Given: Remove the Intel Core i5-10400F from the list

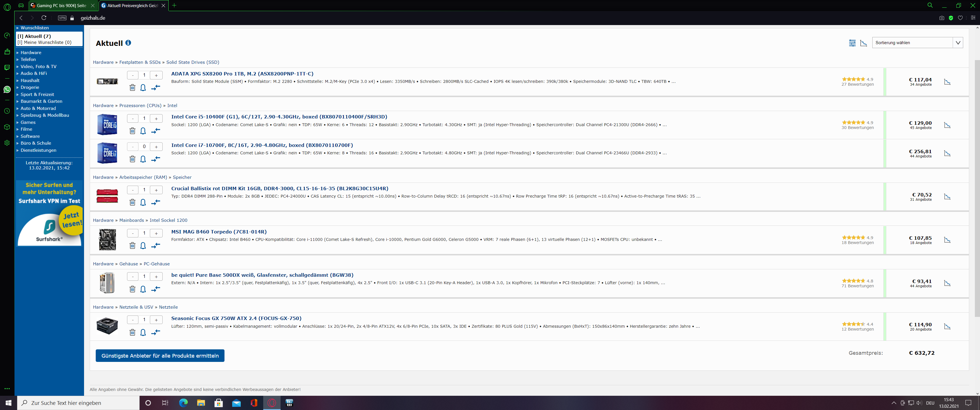Looking at the screenshot, I should pos(132,131).
